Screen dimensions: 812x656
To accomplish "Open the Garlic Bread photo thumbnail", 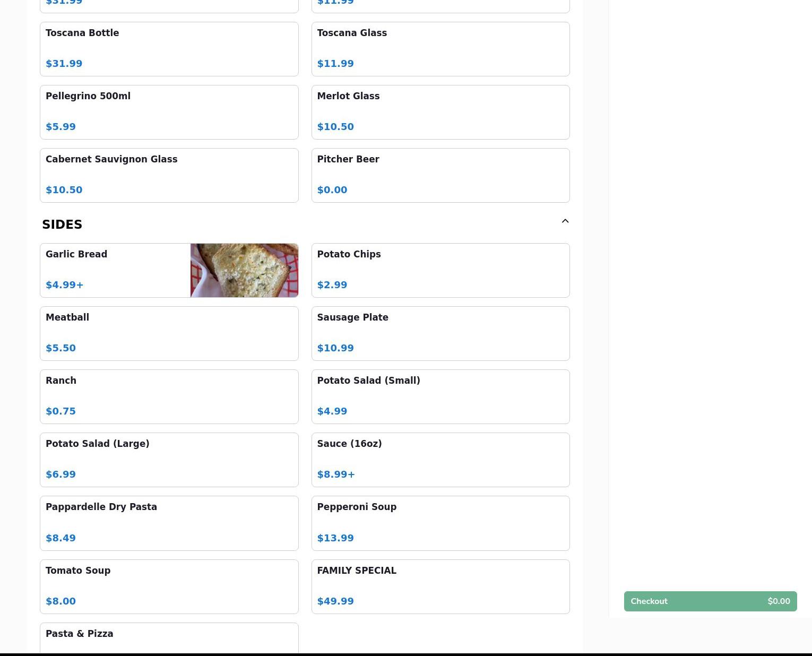I will [244, 270].
